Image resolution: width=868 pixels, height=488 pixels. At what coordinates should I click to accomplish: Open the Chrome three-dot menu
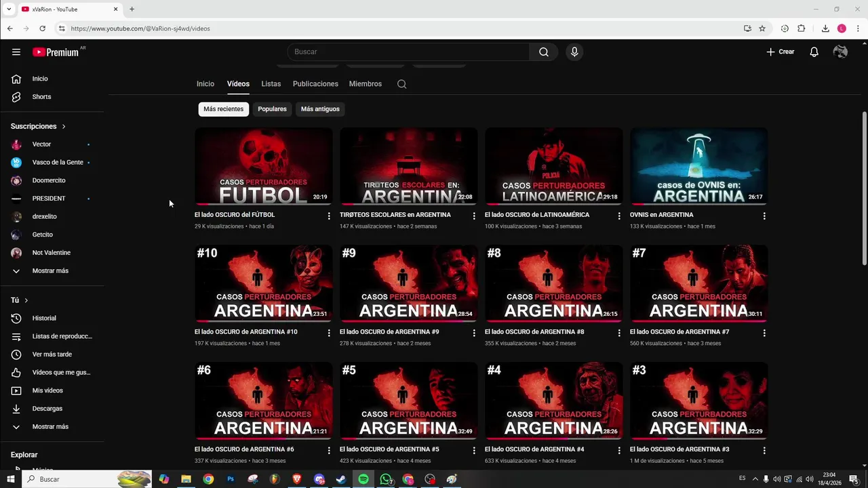[858, 28]
